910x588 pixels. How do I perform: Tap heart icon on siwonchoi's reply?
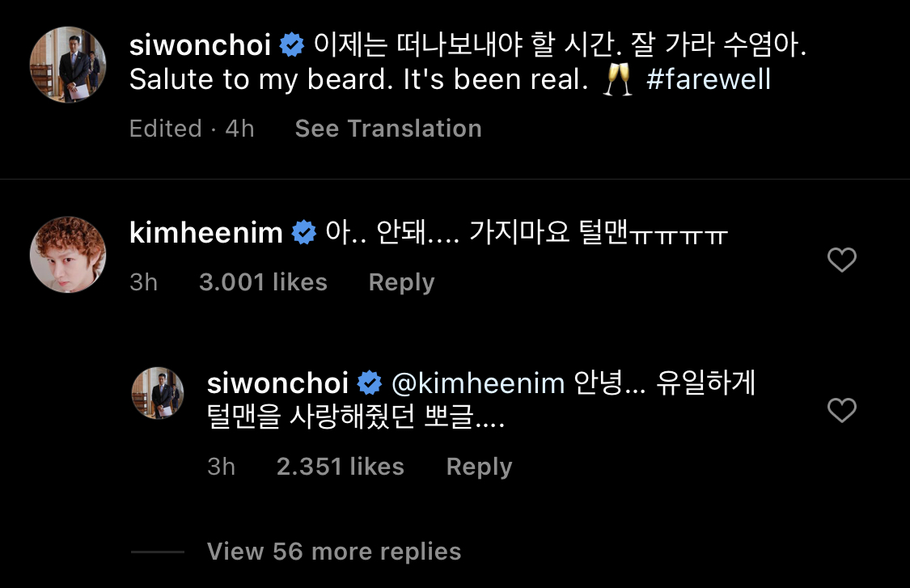[x=841, y=410]
